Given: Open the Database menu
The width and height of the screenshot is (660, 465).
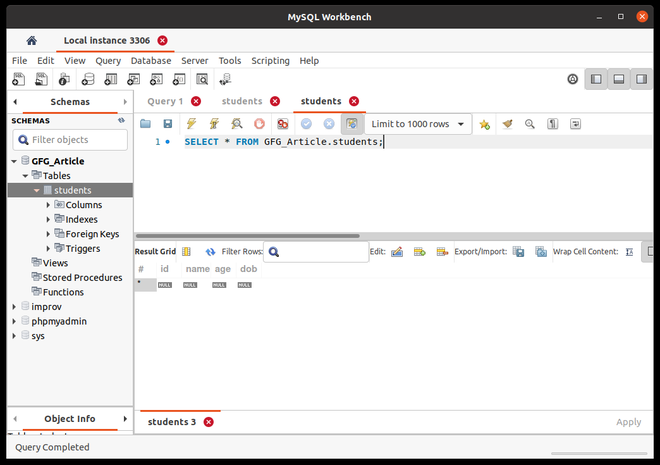Looking at the screenshot, I should [x=151, y=61].
